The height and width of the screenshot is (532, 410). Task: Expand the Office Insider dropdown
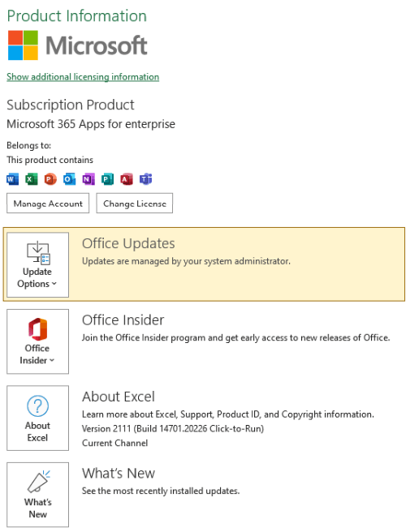[x=37, y=341]
